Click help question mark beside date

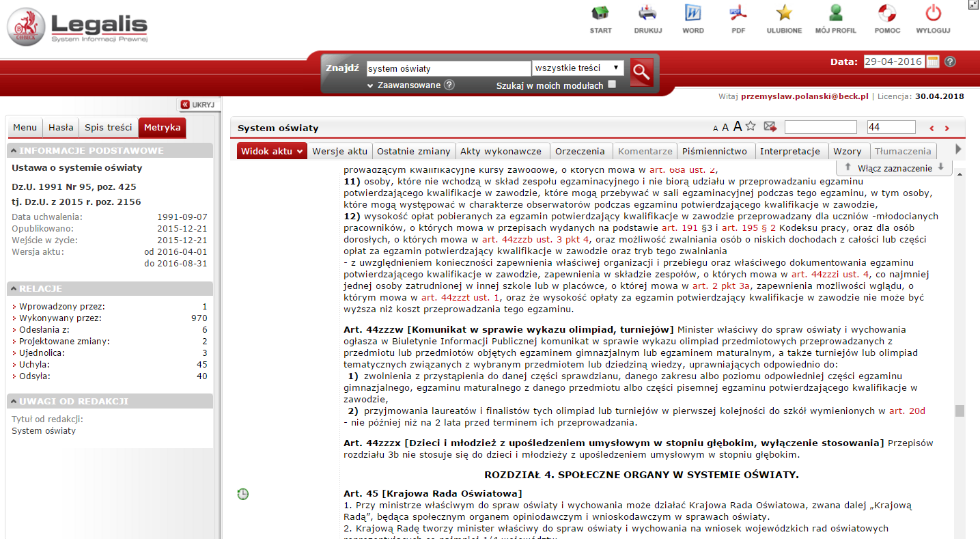coord(950,61)
